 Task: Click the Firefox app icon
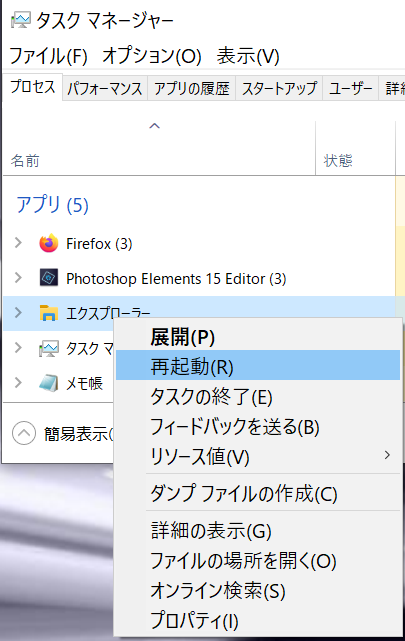click(49, 244)
